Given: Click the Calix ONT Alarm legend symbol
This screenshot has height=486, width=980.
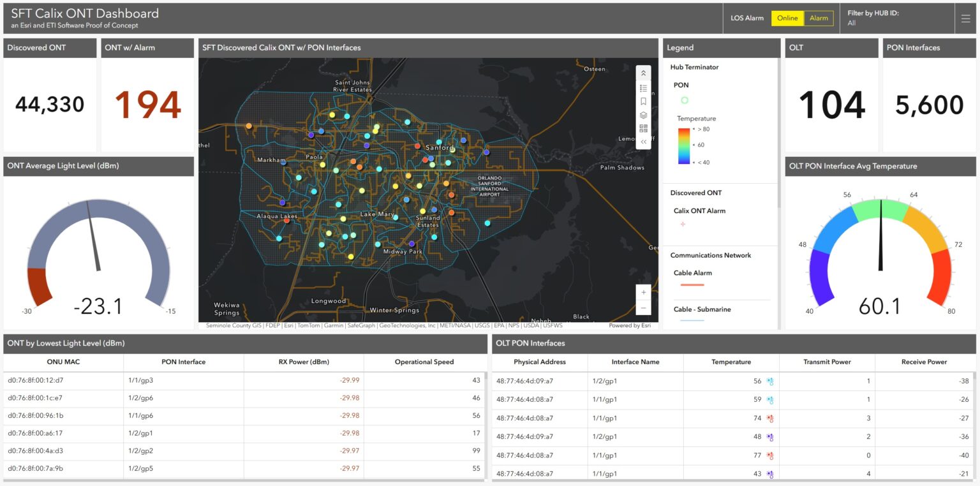Looking at the screenshot, I should pyautogui.click(x=683, y=224).
